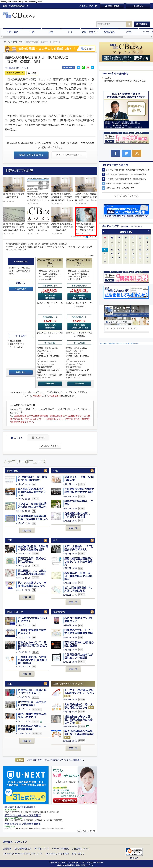Open the 医療・看護 navigation tab
Screen dimensions: 153x868
click(x=12, y=32)
